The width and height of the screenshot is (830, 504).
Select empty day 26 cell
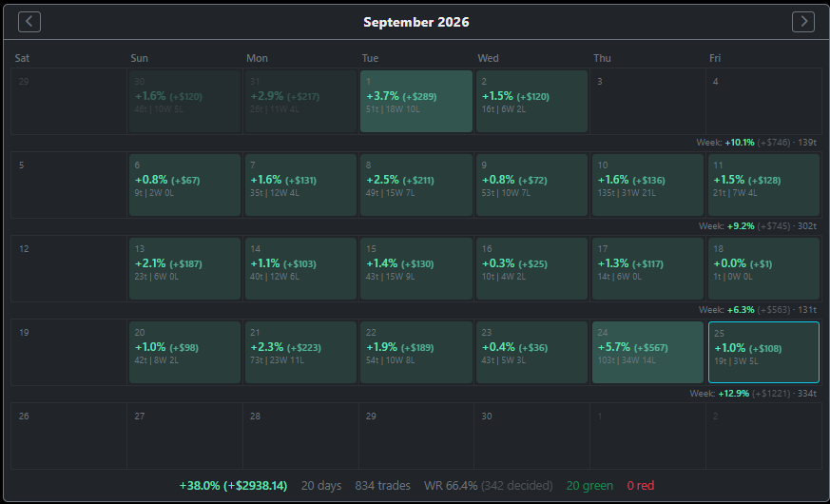coord(68,436)
